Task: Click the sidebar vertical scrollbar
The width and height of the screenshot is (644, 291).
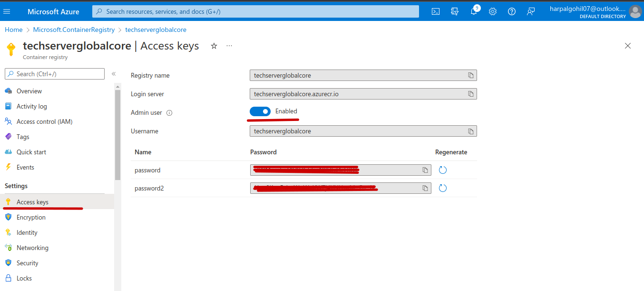Action: tap(117, 136)
